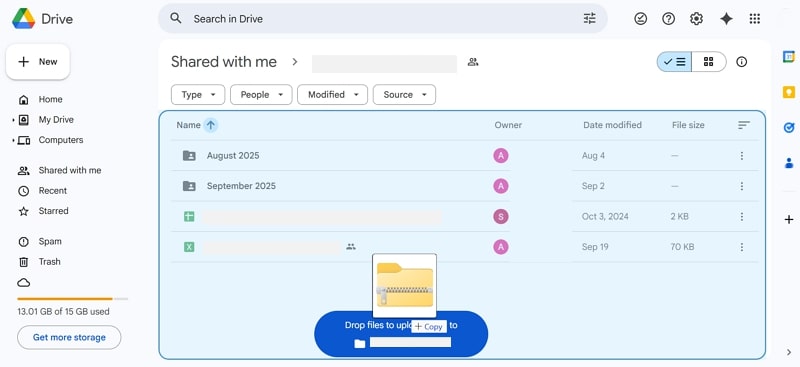
Task: Click the Date modified column header
Action: [612, 125]
